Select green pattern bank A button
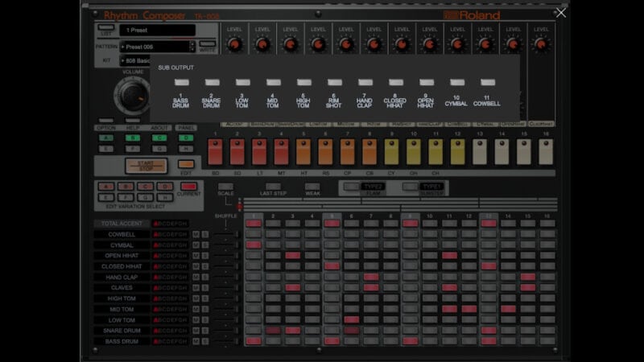 [x=106, y=138]
